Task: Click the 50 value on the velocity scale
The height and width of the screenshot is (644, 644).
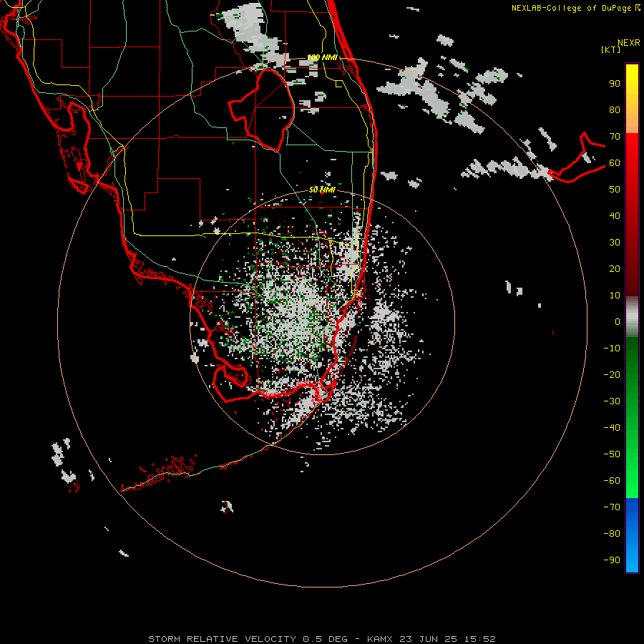Action: 615,190
